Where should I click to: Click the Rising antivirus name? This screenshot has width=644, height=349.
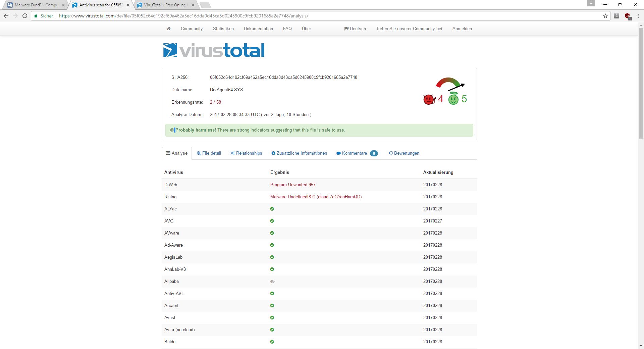[170, 197]
